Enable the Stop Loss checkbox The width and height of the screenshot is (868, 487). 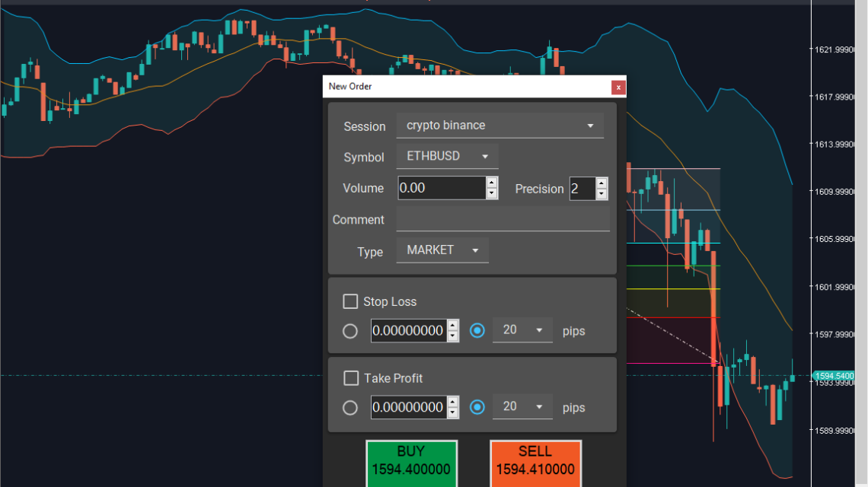(350, 301)
